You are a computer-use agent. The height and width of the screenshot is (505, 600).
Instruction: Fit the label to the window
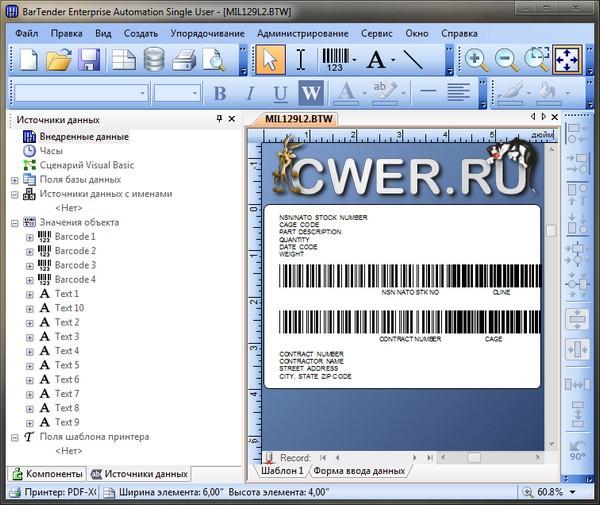tap(567, 60)
